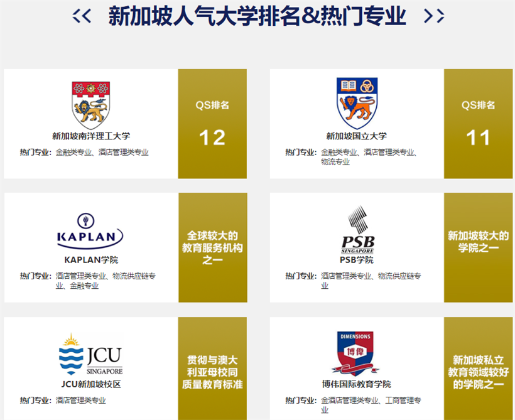Click the right double chevron beside title
515x420 pixels.
point(434,16)
